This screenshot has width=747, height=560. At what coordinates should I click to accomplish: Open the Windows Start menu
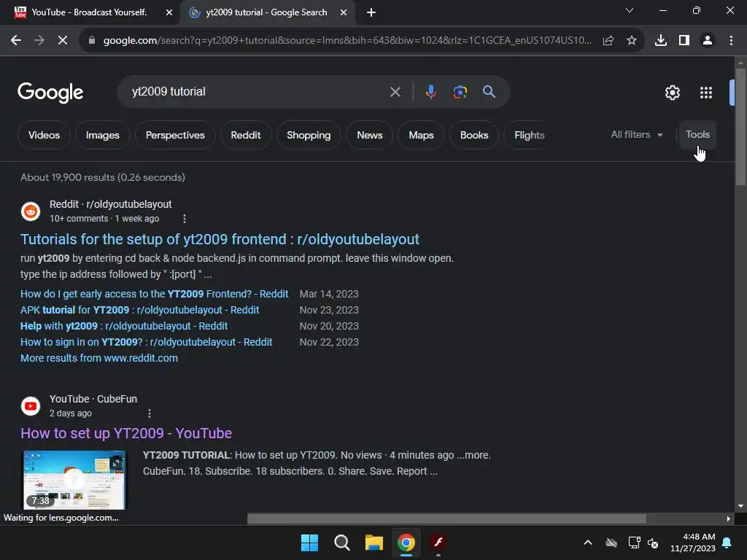coord(309,542)
